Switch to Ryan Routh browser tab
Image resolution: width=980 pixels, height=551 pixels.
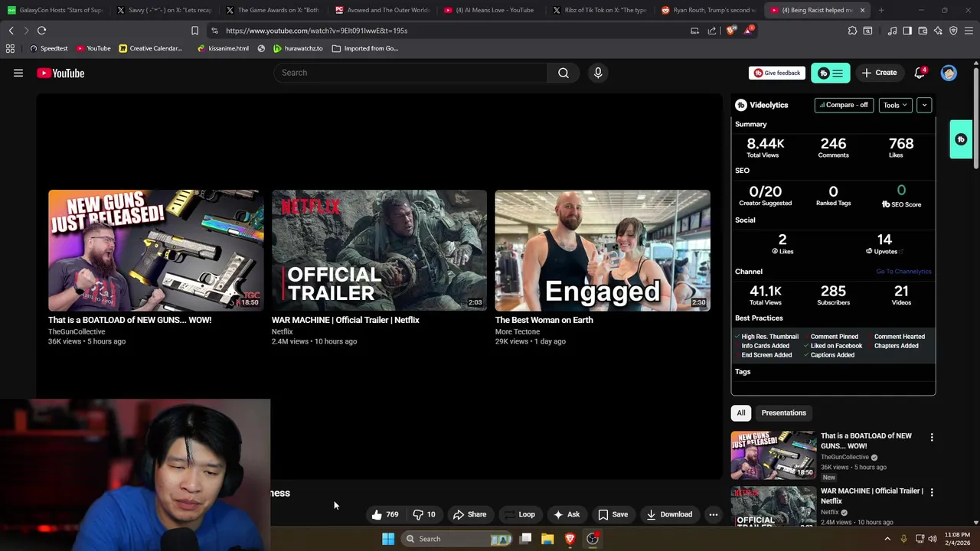point(710,10)
